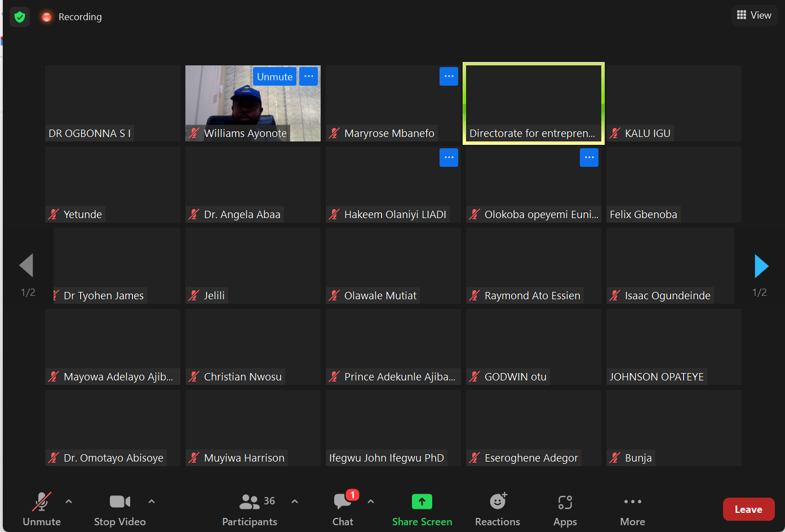
Task: Go to next gallery page arrow
Action: (x=761, y=265)
